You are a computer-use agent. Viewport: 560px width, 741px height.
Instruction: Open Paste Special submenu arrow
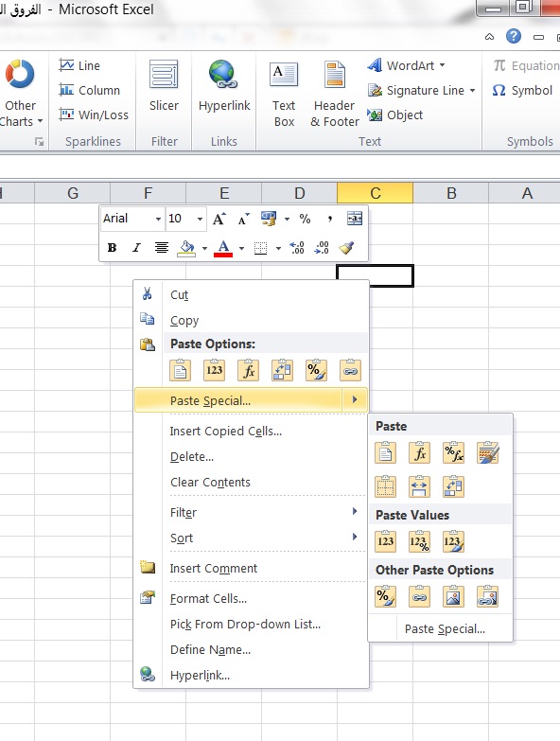pyautogui.click(x=355, y=399)
